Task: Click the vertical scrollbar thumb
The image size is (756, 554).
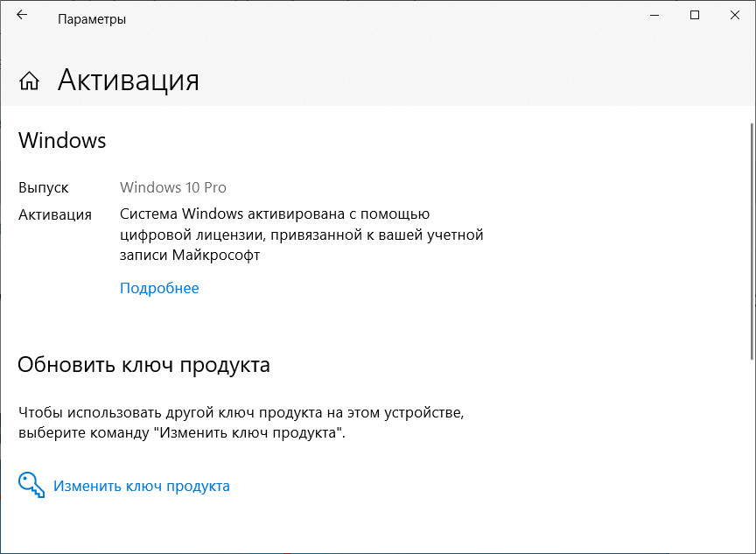Action: (x=752, y=241)
